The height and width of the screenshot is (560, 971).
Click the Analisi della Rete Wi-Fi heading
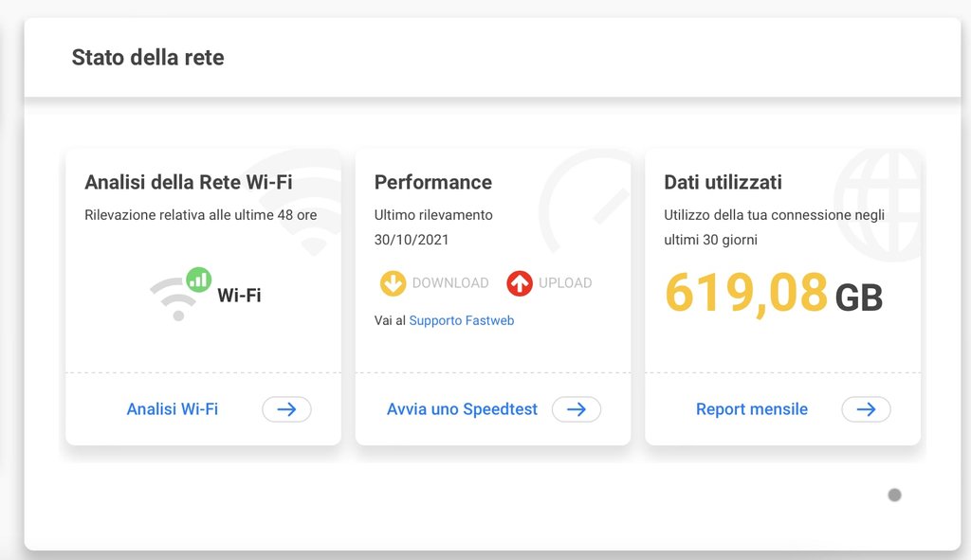point(189,182)
